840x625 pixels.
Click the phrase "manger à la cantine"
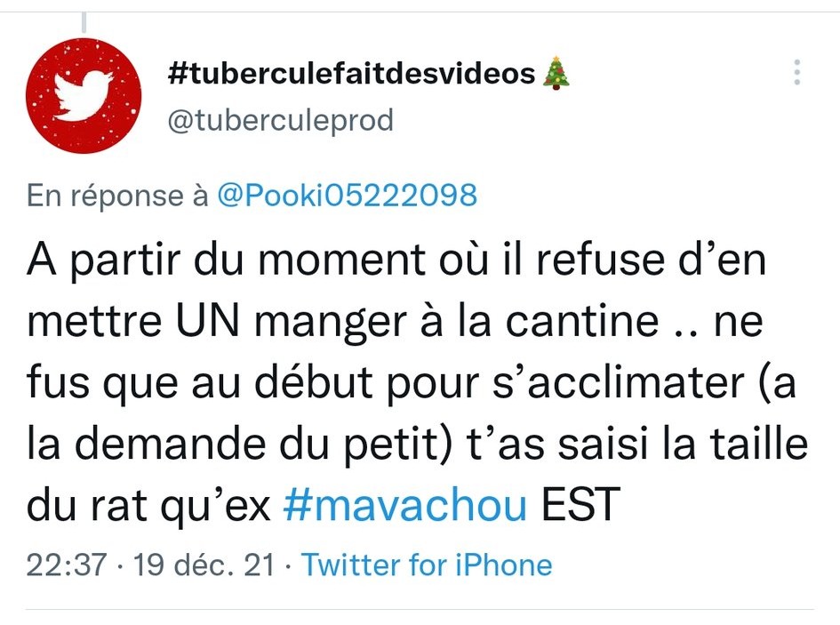pyautogui.click(x=456, y=322)
